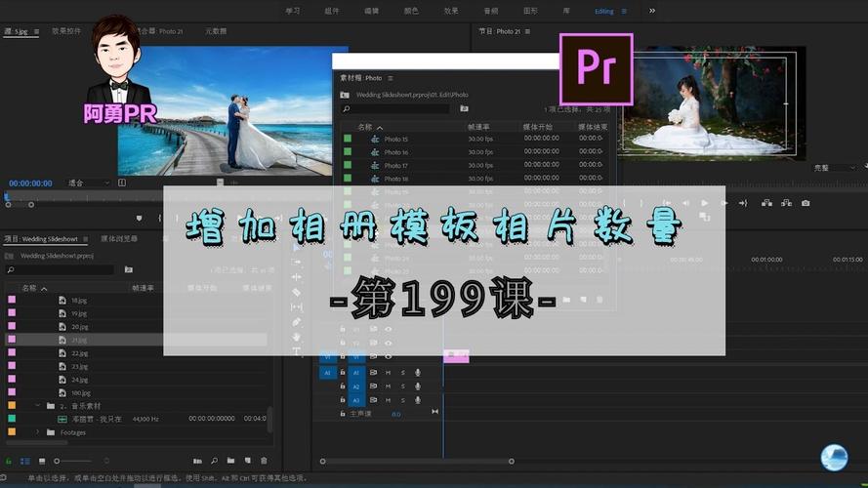Click sequence icon of Photo 15

375,139
